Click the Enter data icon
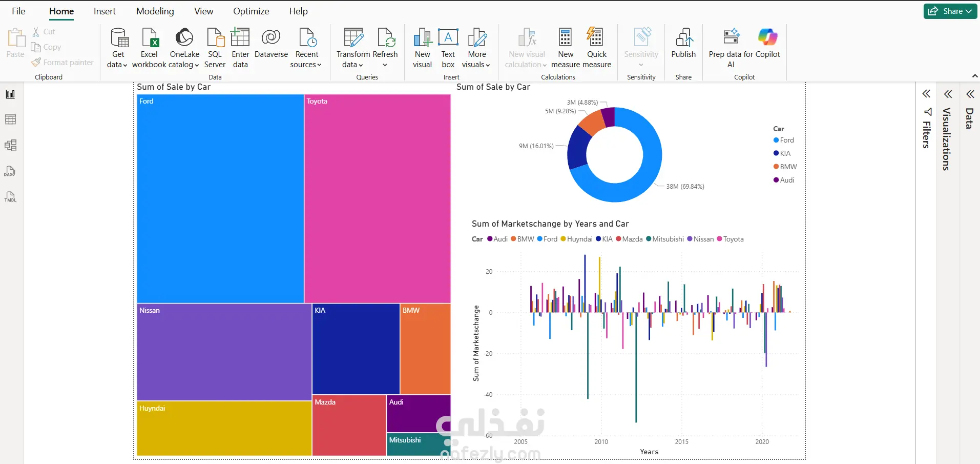This screenshot has height=464, width=980. 240,38
